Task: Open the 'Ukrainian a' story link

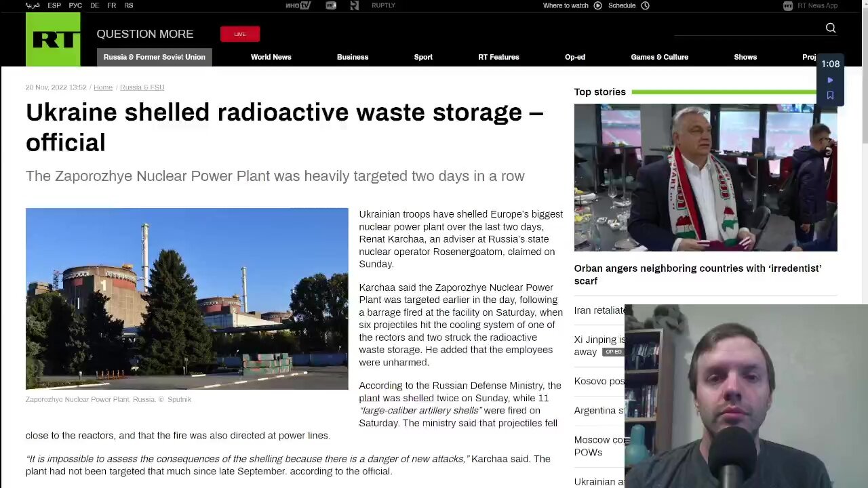Action: coord(599,481)
